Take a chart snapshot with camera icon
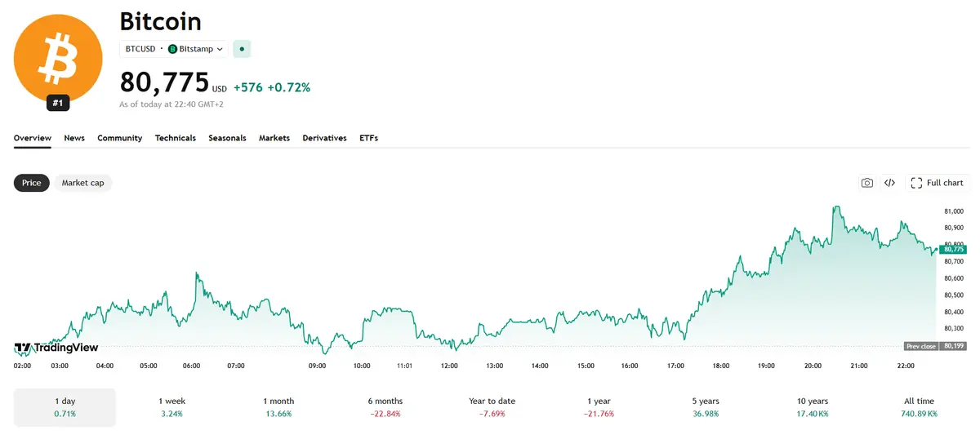This screenshot has width=980, height=435. [867, 183]
